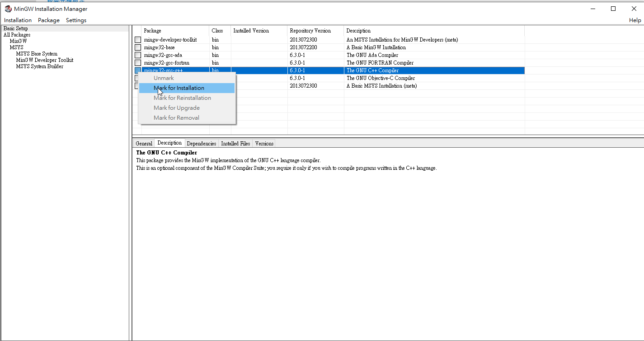Image resolution: width=644 pixels, height=341 pixels.
Task: Choose Mark for Installation from context menu
Action: coord(187,88)
